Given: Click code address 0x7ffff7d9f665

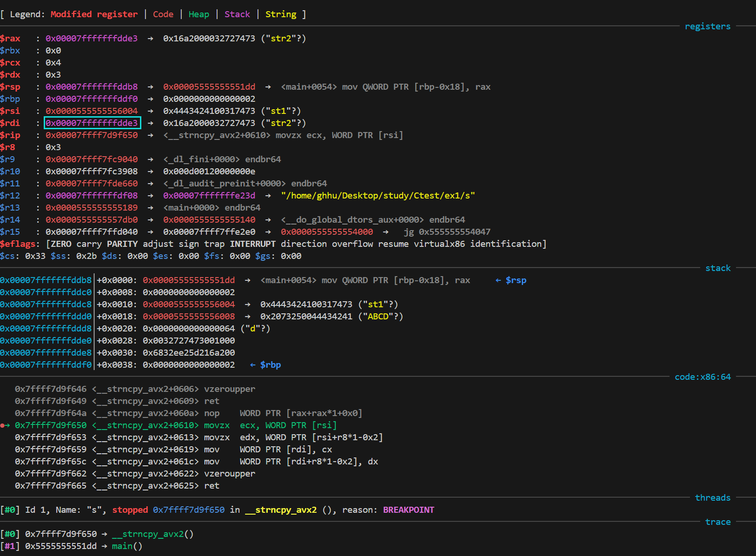Looking at the screenshot, I should pyautogui.click(x=51, y=486).
